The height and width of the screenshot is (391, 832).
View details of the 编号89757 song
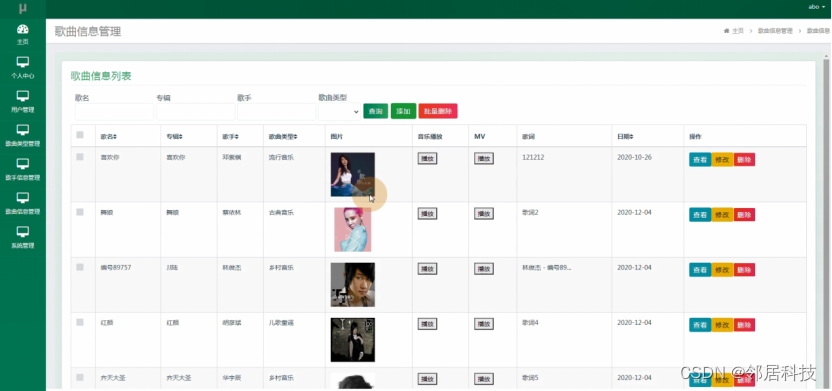(700, 270)
